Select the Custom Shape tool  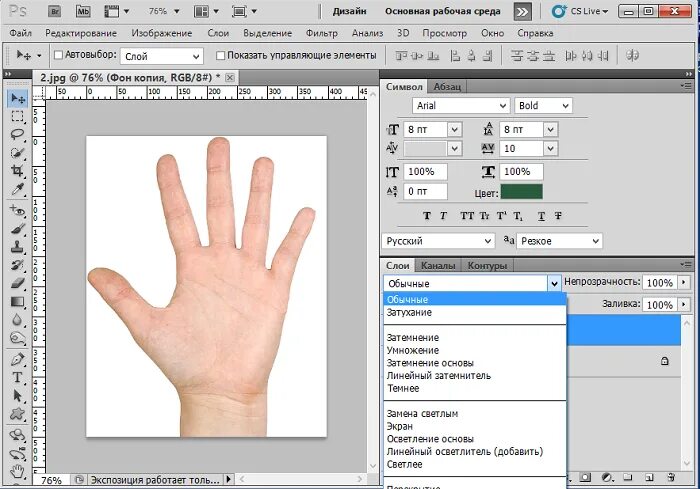pyautogui.click(x=17, y=414)
